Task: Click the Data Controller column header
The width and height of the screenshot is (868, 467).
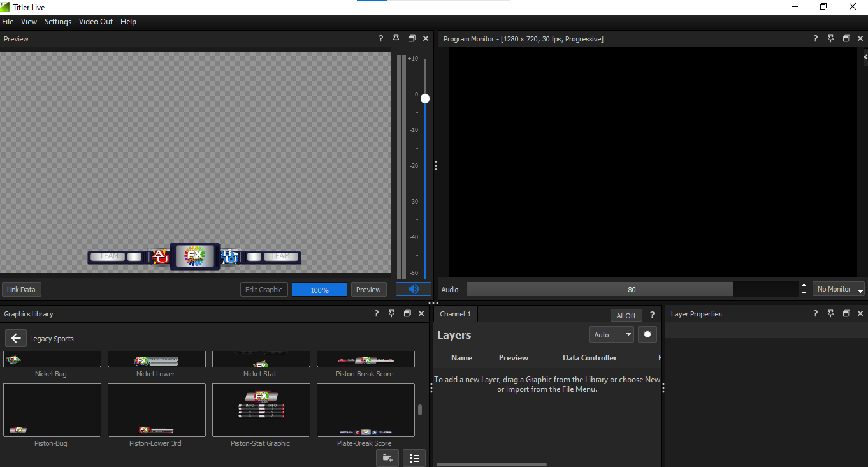Action: point(590,358)
